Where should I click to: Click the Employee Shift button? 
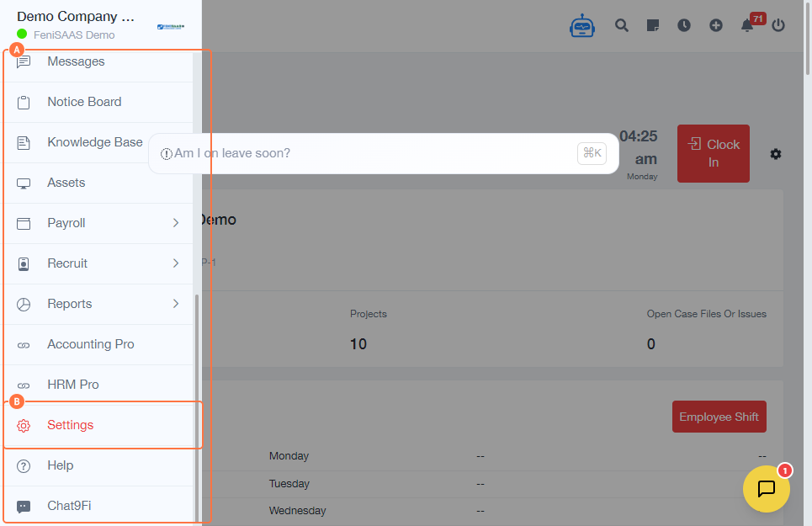[719, 417]
